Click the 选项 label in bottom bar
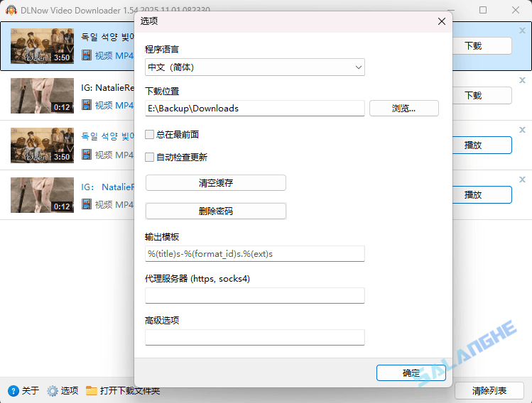 tap(70, 391)
